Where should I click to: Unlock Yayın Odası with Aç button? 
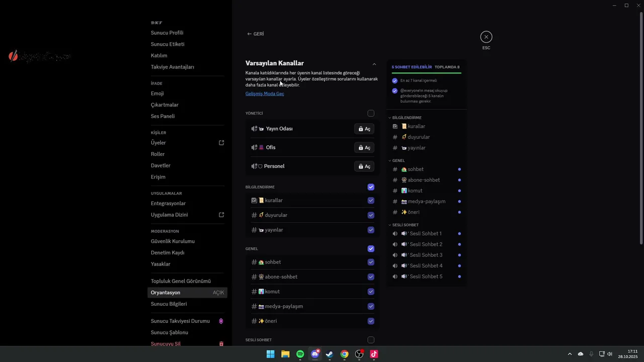[364, 129]
